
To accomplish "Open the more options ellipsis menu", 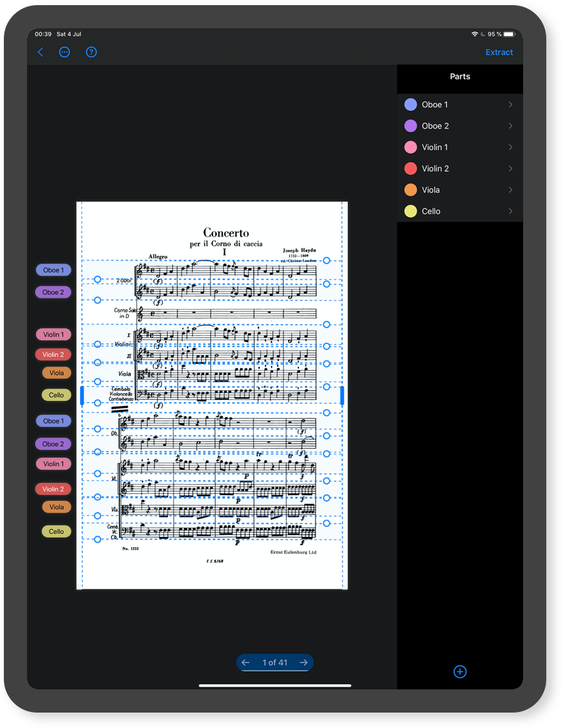I will [64, 52].
